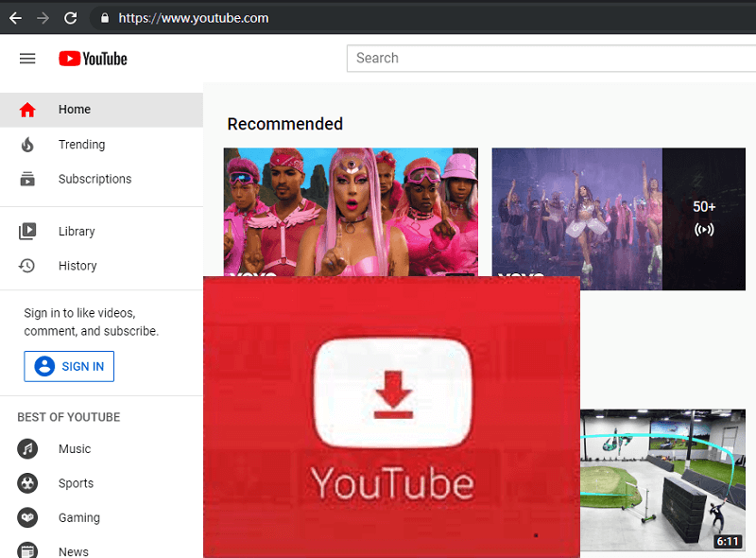Click the Library icon
Screen dimensions: 756x558
point(27,231)
